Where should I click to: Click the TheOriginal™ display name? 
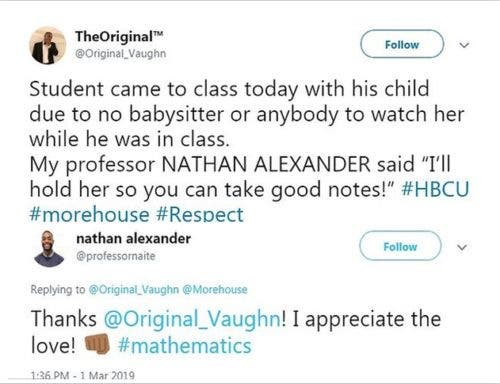tap(119, 37)
